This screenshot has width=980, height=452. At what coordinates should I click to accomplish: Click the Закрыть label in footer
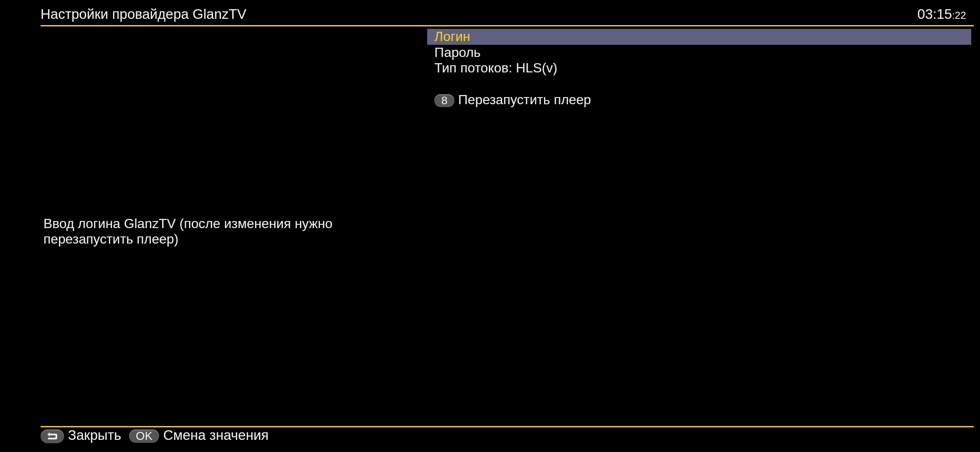(94, 436)
